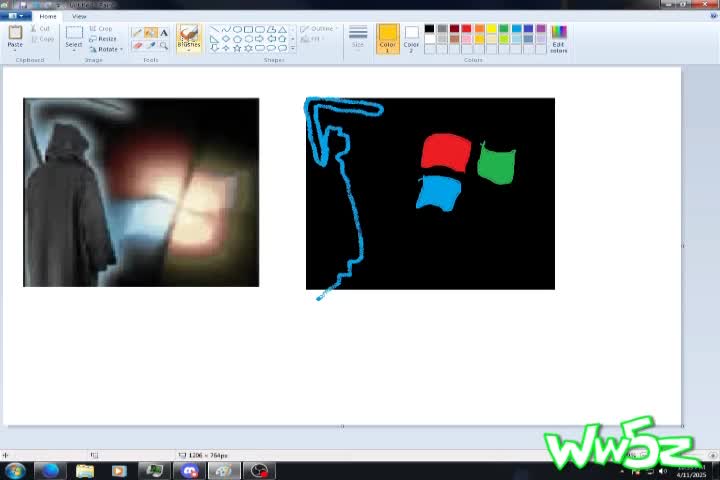
Task: Open the Rotate dropdown
Action: tap(106, 49)
